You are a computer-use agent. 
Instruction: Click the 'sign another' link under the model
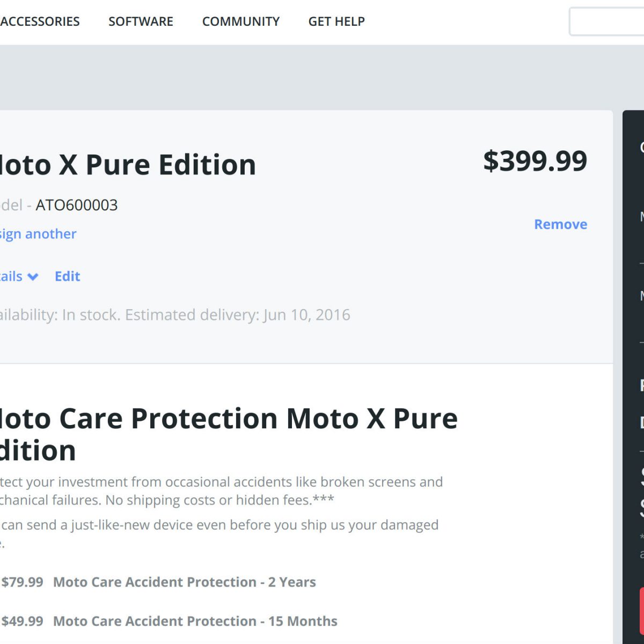click(x=38, y=234)
